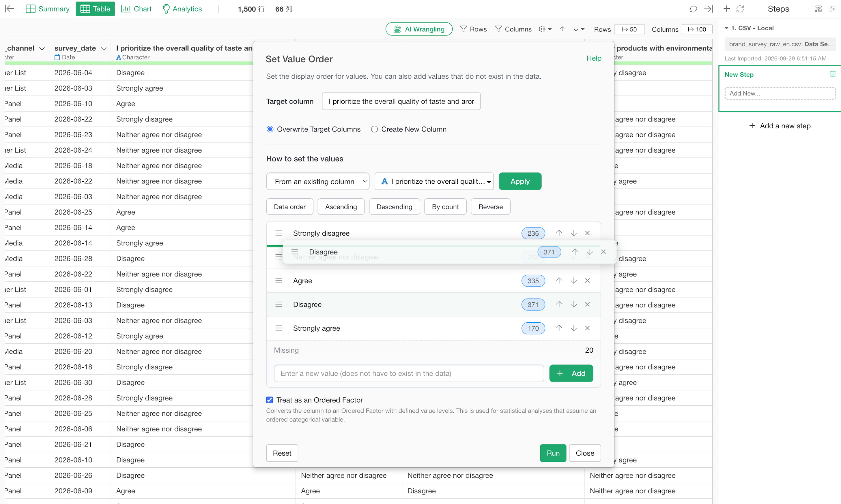The image size is (841, 504).
Task: Click the Add New... step placeholder
Action: click(780, 93)
